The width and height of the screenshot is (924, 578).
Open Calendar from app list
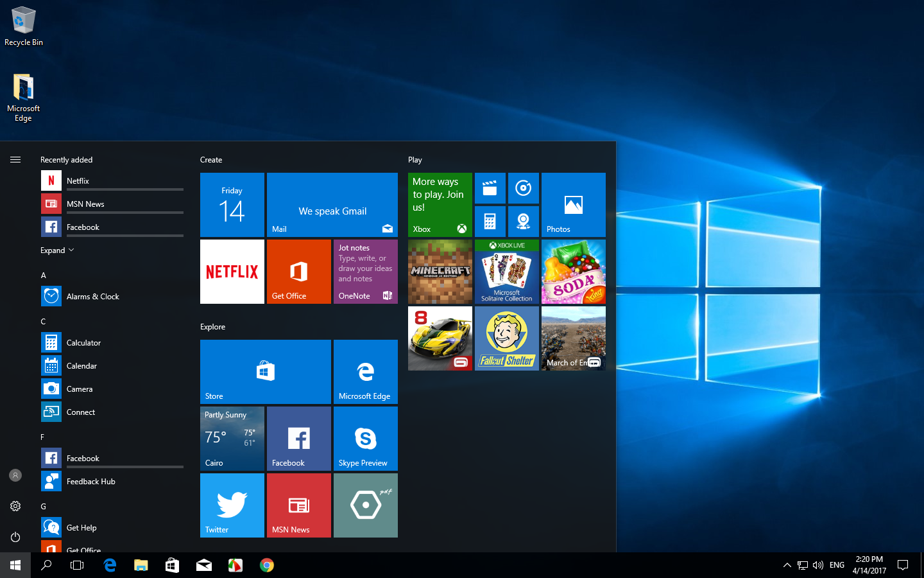pos(112,366)
